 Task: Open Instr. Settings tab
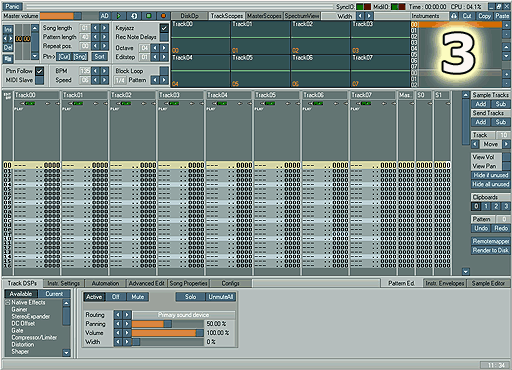(x=64, y=283)
